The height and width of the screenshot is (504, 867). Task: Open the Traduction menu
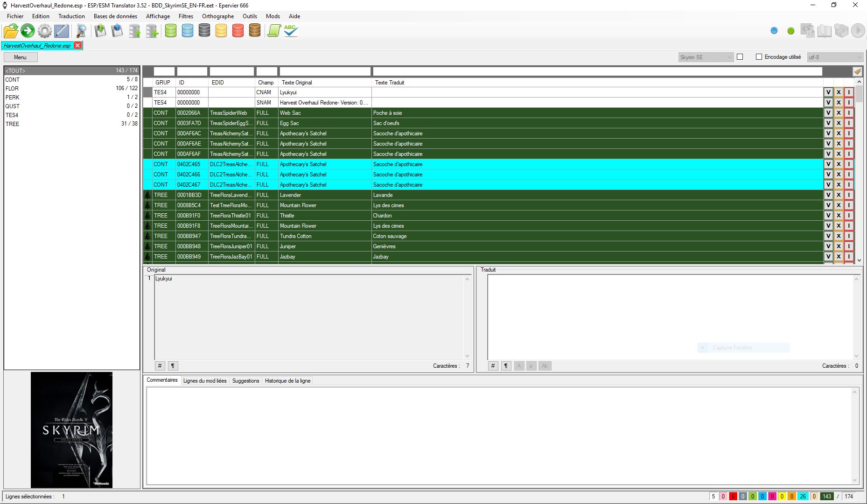[71, 16]
